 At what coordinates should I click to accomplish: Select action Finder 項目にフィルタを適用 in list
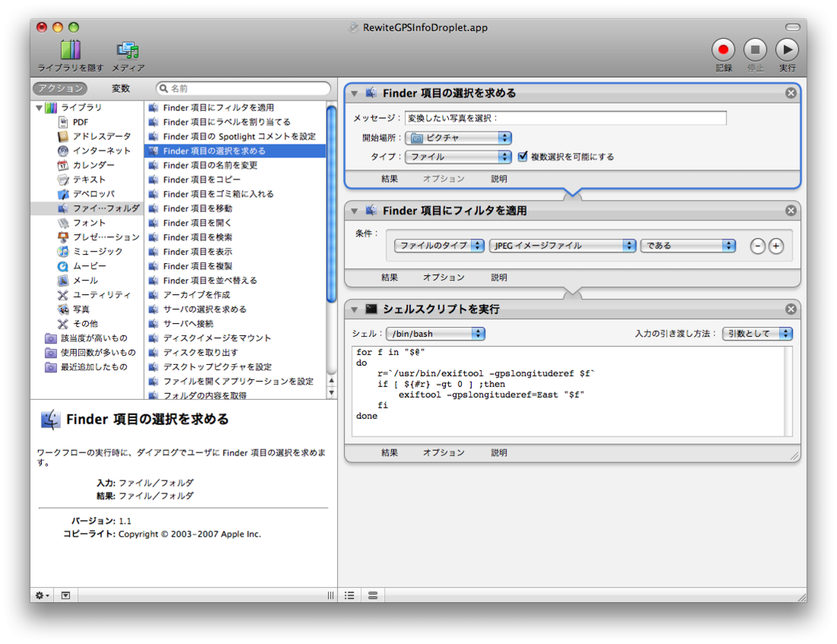[x=235, y=108]
